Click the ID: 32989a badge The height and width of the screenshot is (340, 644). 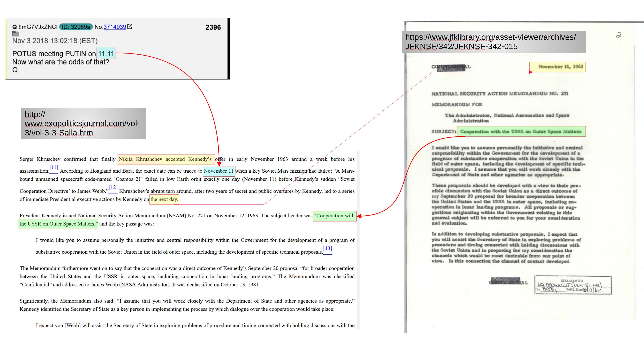point(76,27)
